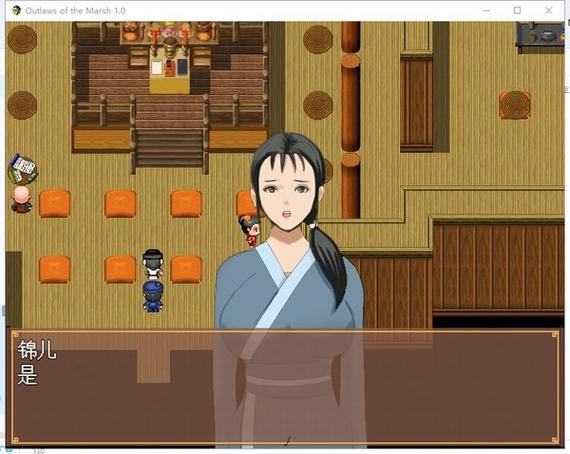Click the bald monk character sprite
This screenshot has width=570, height=454.
(x=21, y=199)
